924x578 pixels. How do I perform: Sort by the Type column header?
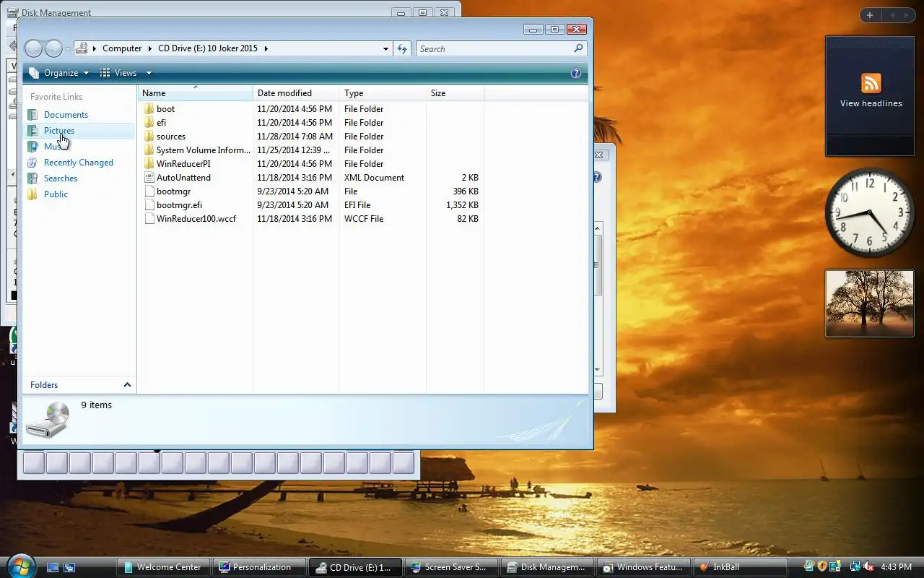[383, 93]
